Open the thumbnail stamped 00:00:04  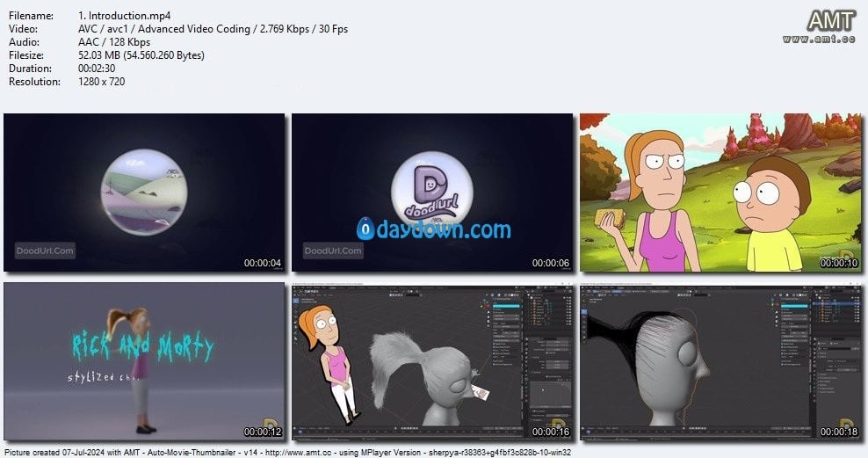(144, 193)
